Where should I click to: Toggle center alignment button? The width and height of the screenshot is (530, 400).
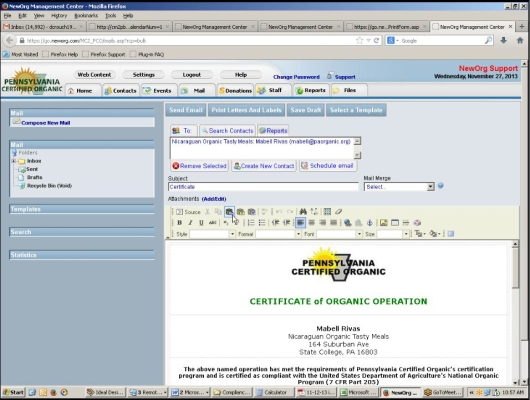(311, 223)
